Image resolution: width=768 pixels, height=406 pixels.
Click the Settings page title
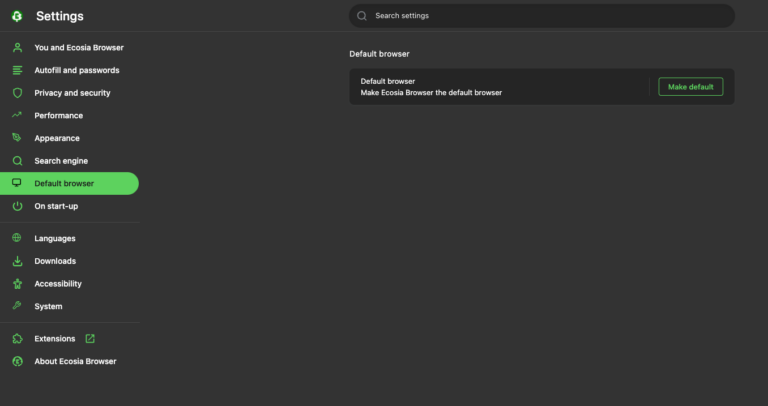pos(60,16)
